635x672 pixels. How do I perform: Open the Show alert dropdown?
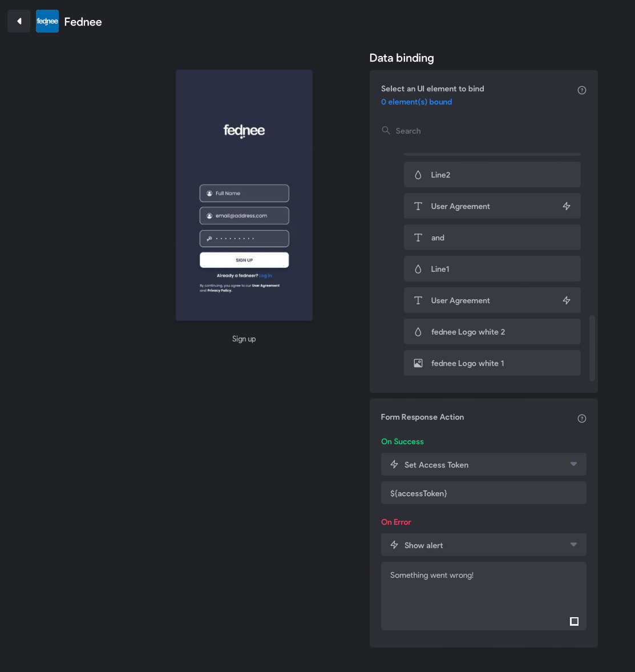pyautogui.click(x=483, y=545)
